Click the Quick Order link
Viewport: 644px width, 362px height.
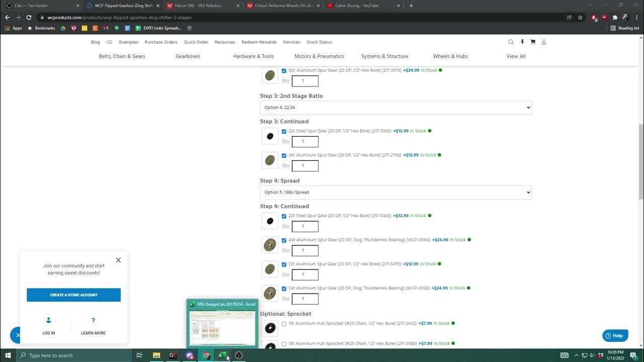[196, 42]
